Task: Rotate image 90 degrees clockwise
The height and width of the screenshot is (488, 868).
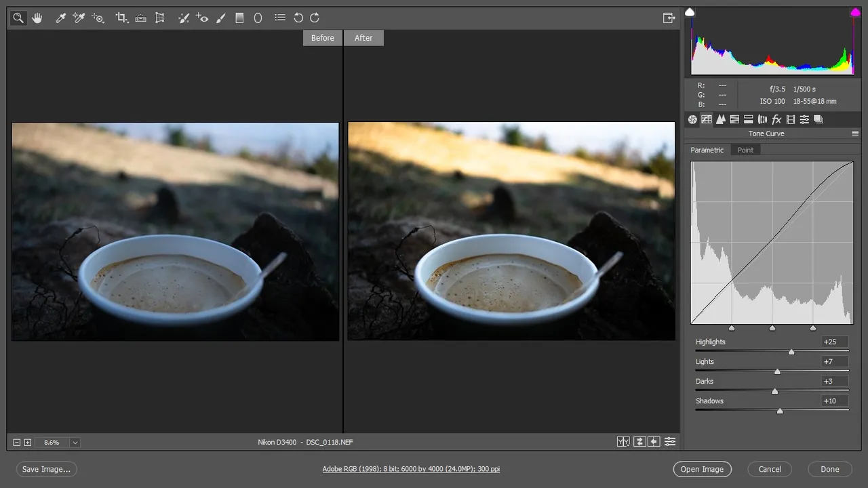Action: pyautogui.click(x=315, y=18)
